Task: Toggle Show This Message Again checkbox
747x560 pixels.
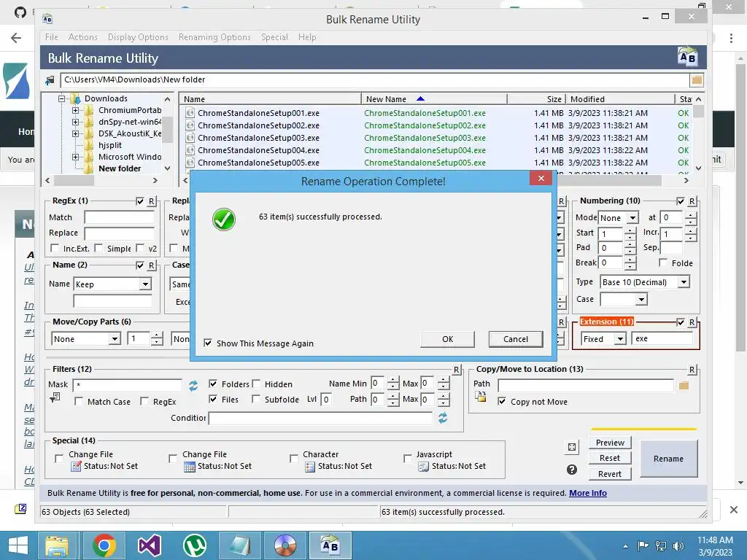Action: [x=208, y=343]
